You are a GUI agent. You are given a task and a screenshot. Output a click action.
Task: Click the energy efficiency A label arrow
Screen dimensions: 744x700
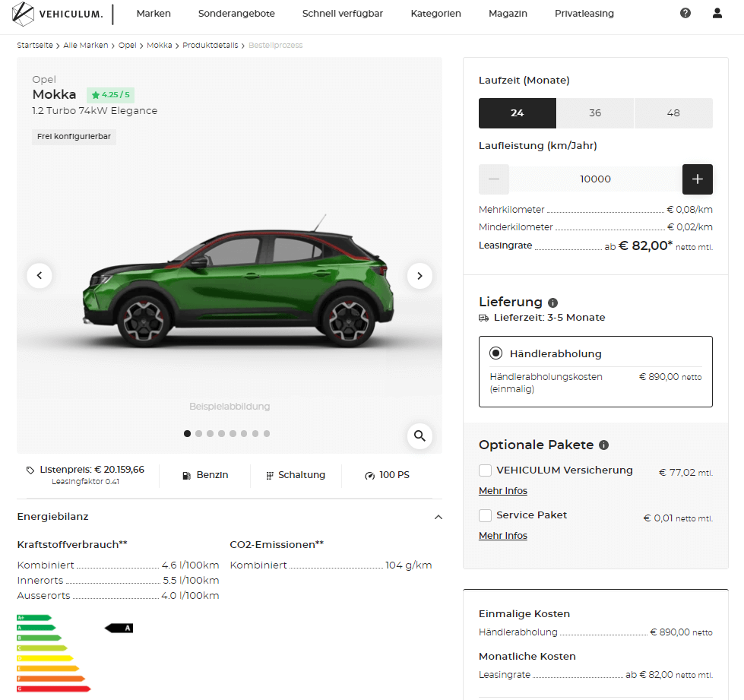[x=119, y=628]
